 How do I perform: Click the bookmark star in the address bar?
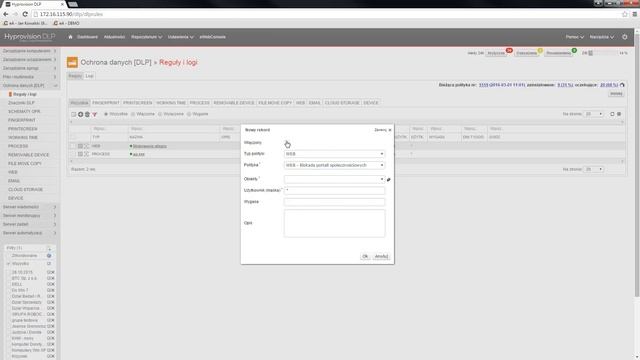(624, 14)
